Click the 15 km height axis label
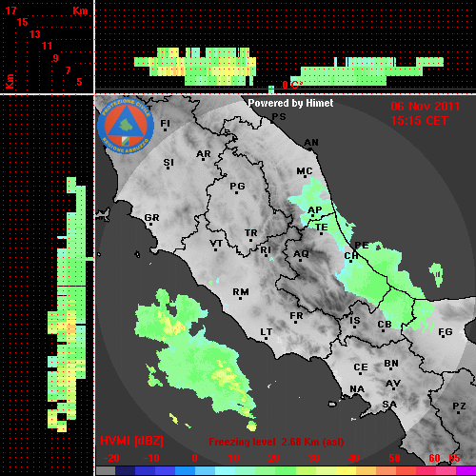476x476 pixels. point(23,22)
